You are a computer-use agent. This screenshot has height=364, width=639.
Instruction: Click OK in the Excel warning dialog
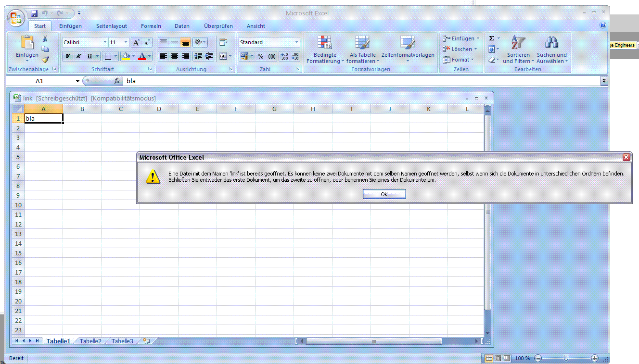(384, 194)
